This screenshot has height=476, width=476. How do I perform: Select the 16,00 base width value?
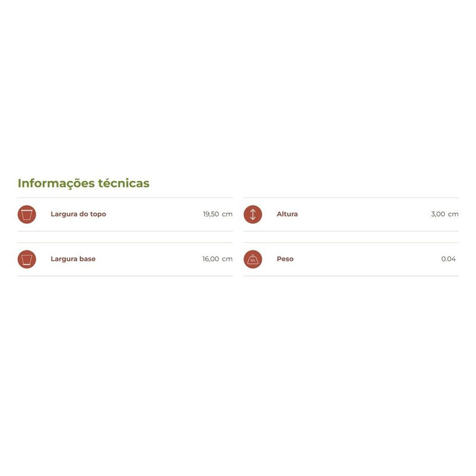point(211,259)
